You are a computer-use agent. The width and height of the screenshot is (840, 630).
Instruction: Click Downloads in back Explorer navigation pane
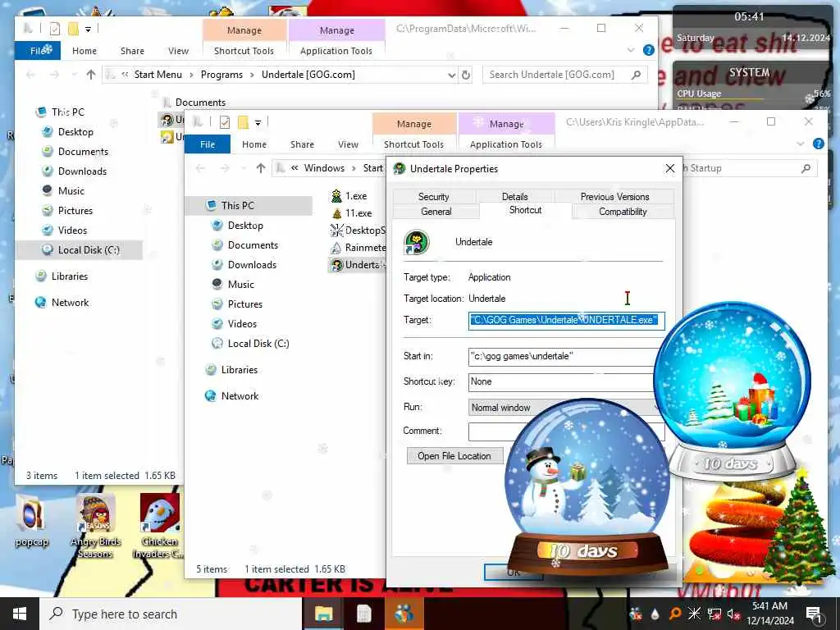[82, 171]
